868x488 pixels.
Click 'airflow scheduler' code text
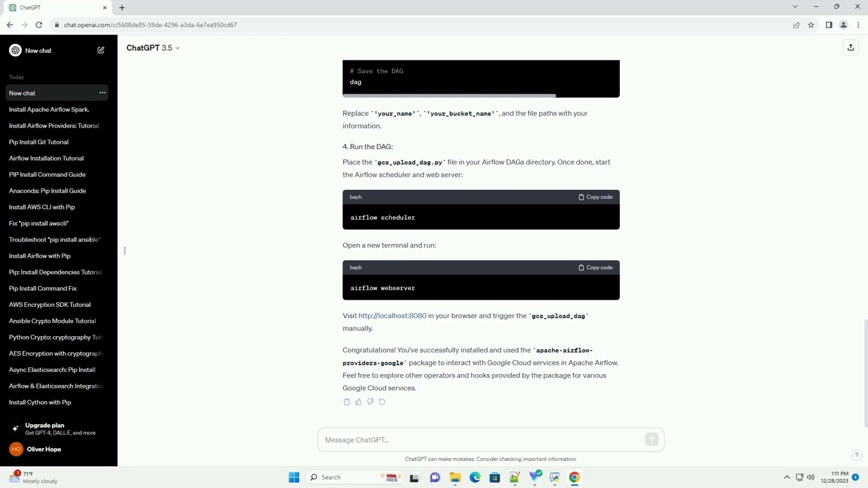coord(382,218)
